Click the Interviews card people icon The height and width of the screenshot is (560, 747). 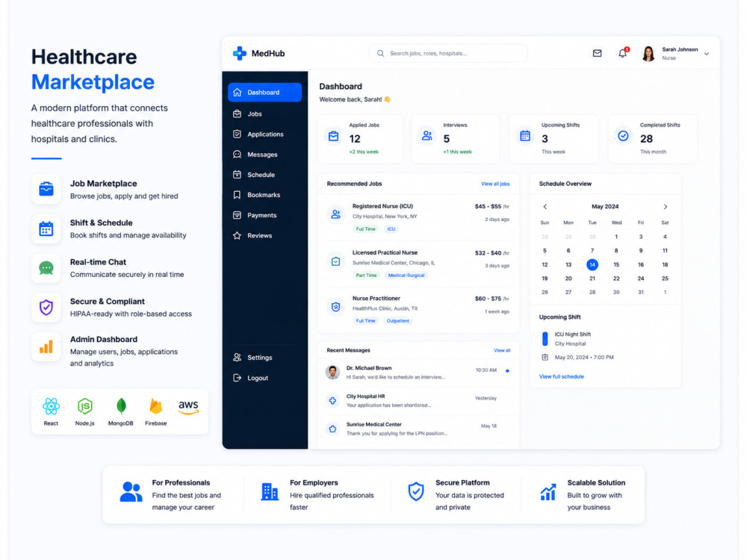tap(427, 136)
